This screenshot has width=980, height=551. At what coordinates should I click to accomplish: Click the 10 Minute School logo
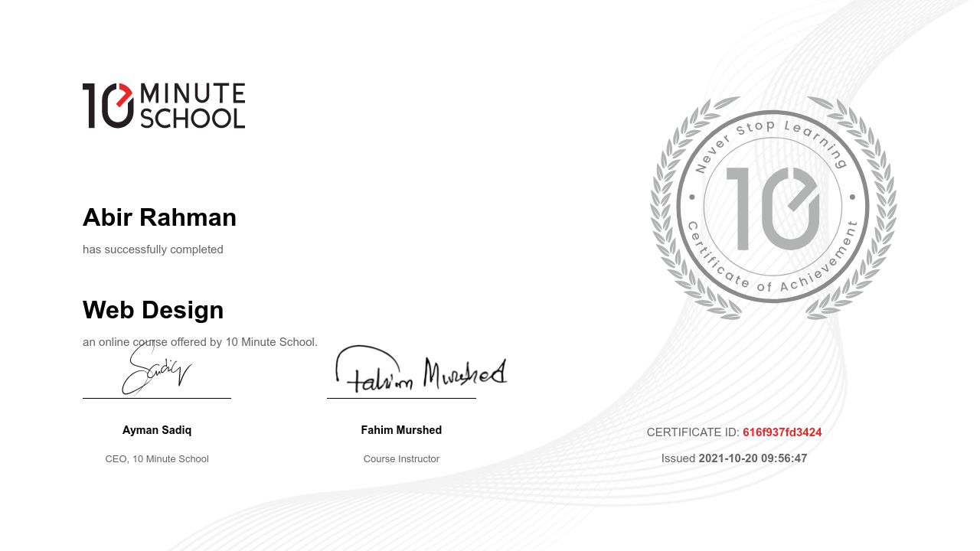pyautogui.click(x=164, y=106)
